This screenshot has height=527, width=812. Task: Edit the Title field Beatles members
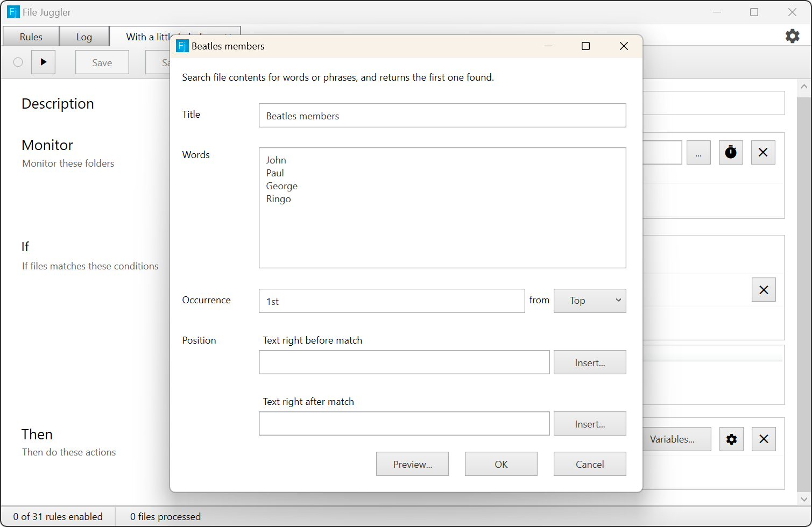442,116
